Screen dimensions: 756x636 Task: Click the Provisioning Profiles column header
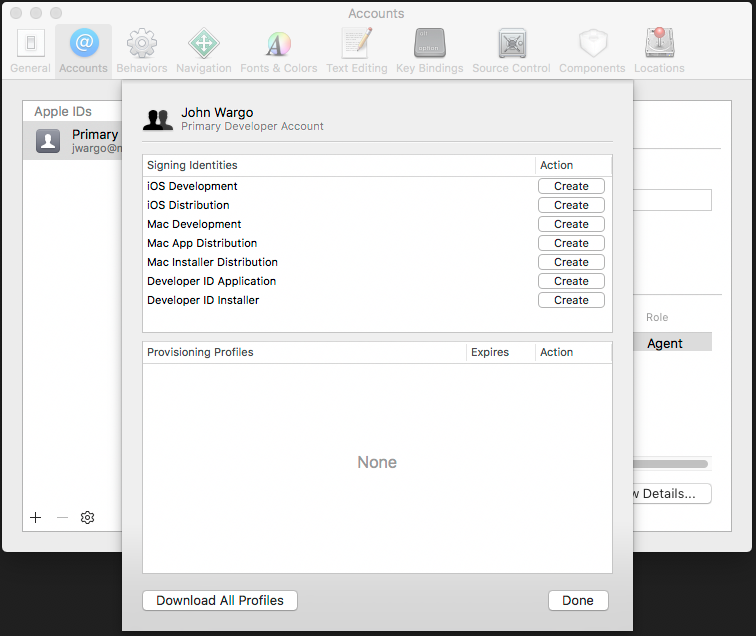coord(304,352)
